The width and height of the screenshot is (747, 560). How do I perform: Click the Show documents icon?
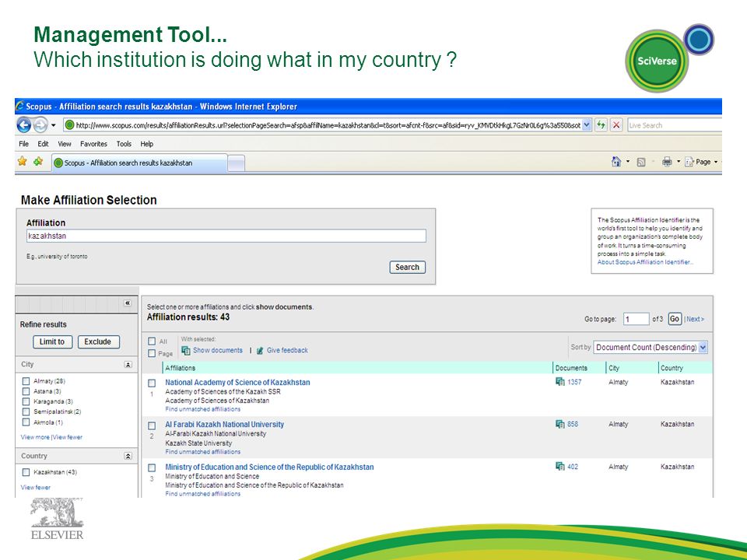click(x=186, y=351)
